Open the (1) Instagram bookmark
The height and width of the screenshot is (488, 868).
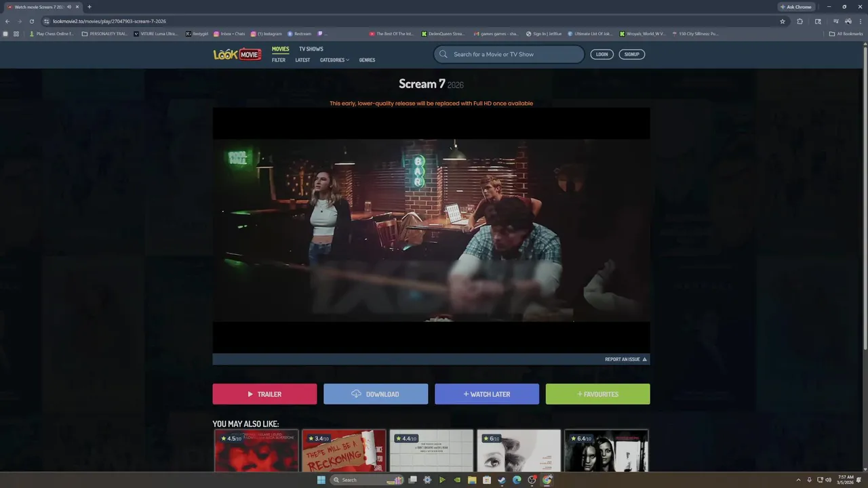click(x=266, y=33)
